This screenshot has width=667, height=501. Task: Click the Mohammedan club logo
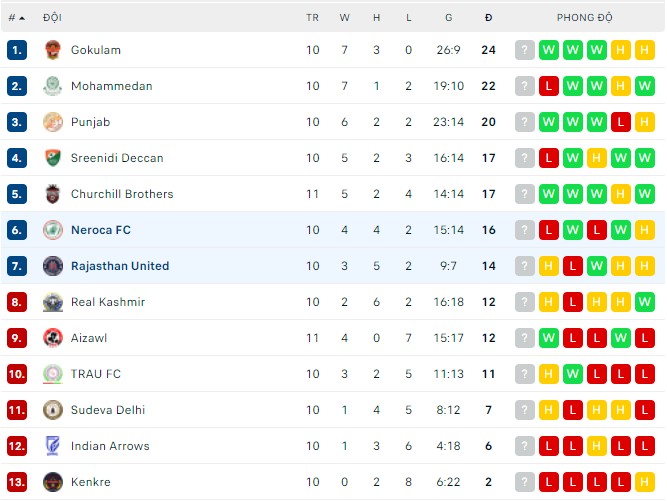point(53,86)
